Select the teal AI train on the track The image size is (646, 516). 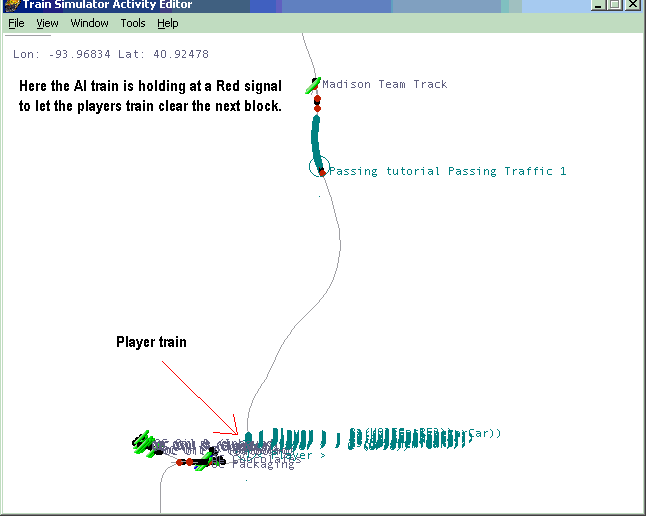point(316,142)
